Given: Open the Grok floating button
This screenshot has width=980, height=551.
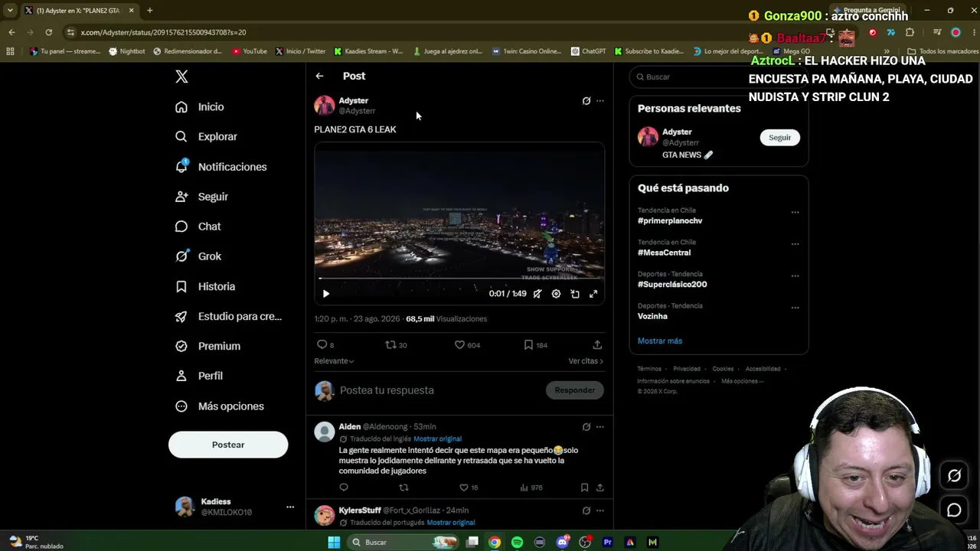Looking at the screenshot, I should [954, 476].
